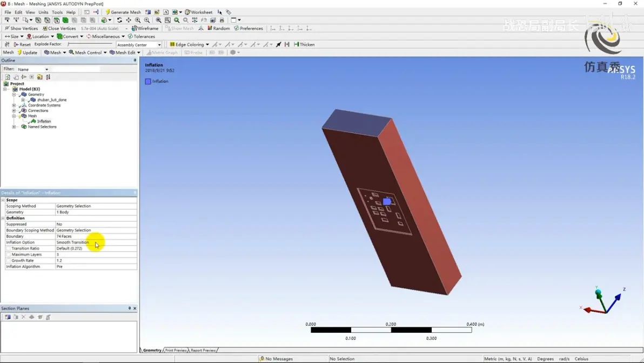Viewport: 644px width, 363px height.
Task: Open the Size dropdown menu
Action: 14,37
